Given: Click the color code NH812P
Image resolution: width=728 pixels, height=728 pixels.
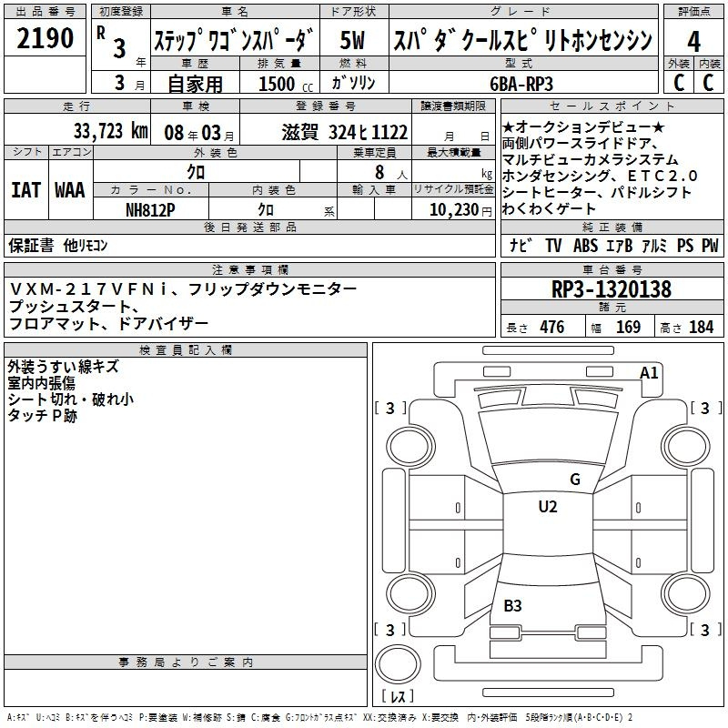Looking at the screenshot, I should (x=150, y=208).
